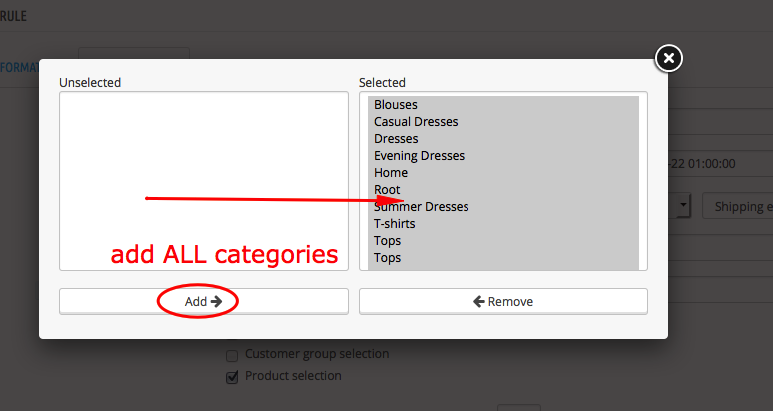Open the Information tab behind the dialog
Screen dimensions: 773x411
coord(19,68)
